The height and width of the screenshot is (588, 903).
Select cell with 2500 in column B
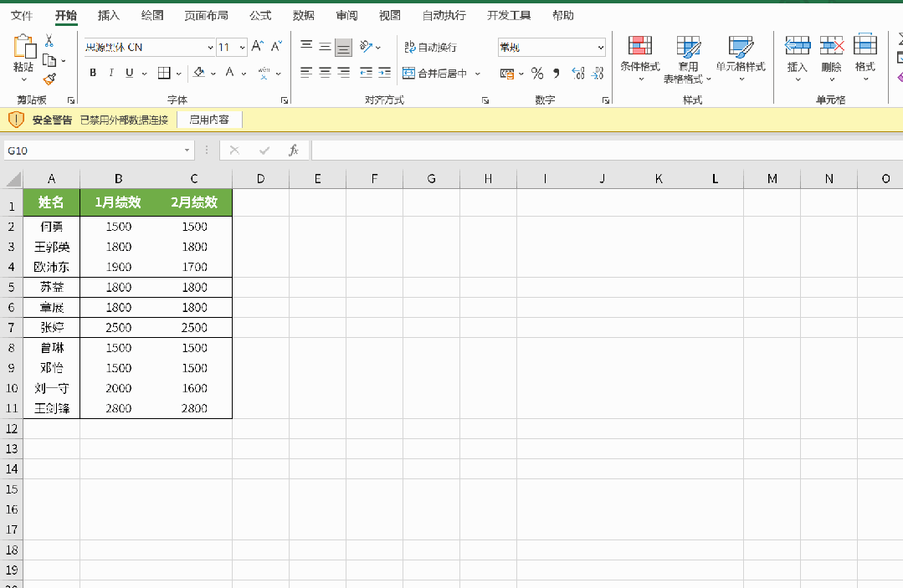[119, 327]
